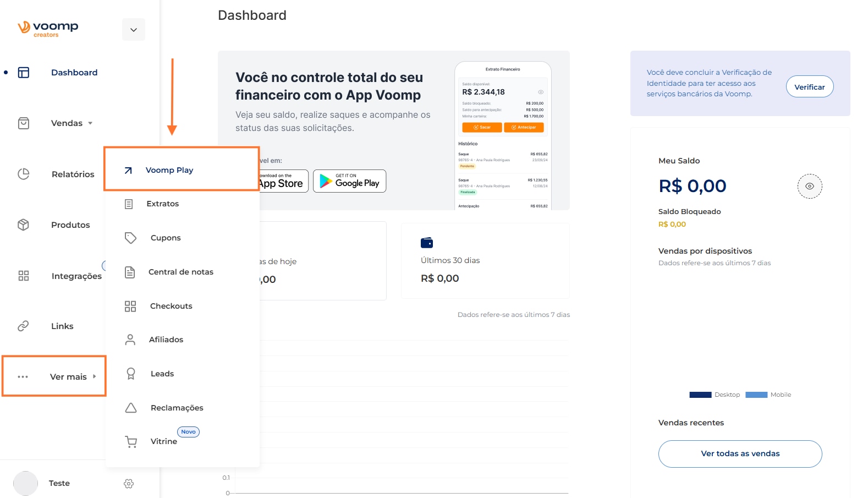This screenshot has height=498, width=868.
Task: Click the Dashboard page title
Action: pyautogui.click(x=252, y=15)
